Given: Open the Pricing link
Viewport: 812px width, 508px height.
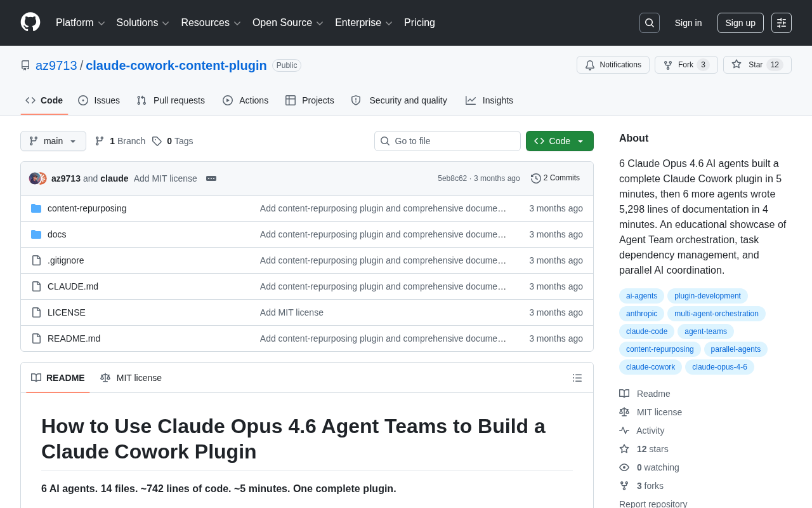Looking at the screenshot, I should 419,23.
